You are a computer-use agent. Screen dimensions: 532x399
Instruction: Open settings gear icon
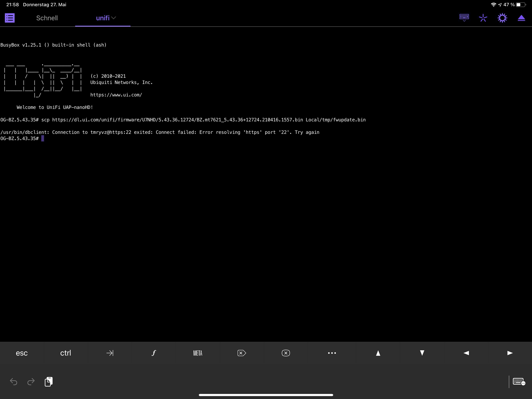[502, 18]
